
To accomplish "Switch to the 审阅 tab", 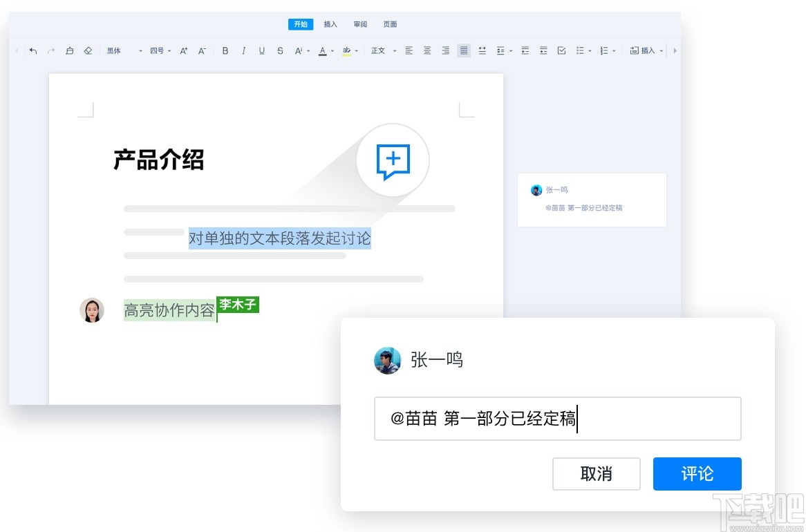I will coord(359,23).
